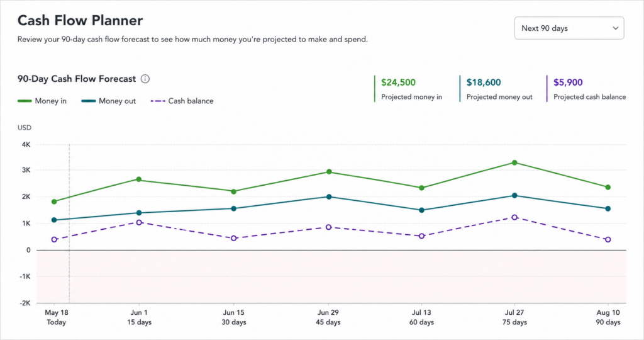644x340 pixels.
Task: Click the Money in point at Aug 10
Action: point(608,188)
